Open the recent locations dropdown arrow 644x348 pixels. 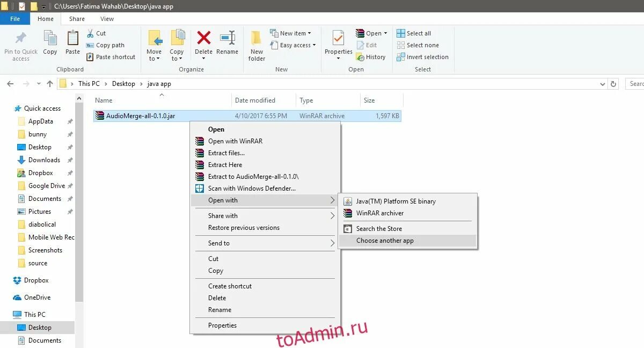tap(38, 84)
